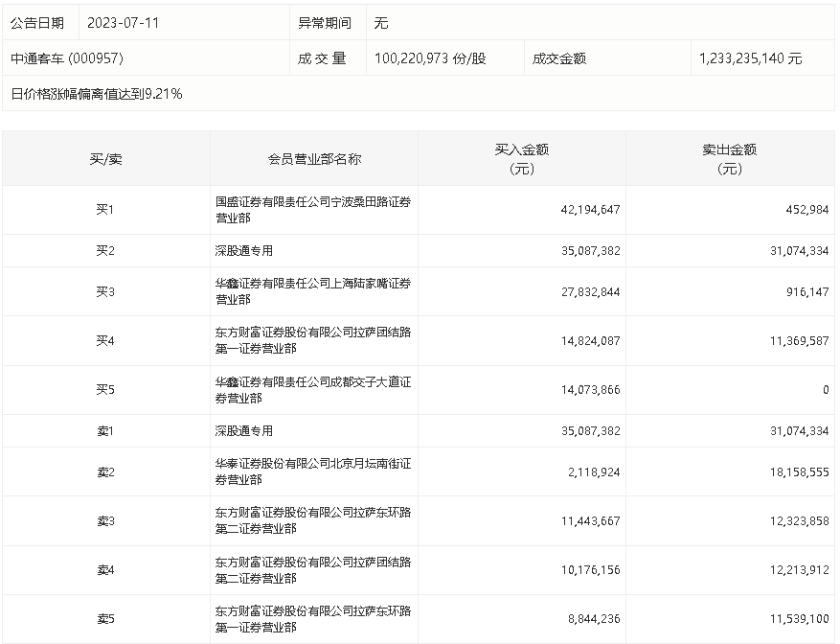Image resolution: width=840 pixels, height=644 pixels.
Task: Click buy amount 14,073,866
Action: 590,390
